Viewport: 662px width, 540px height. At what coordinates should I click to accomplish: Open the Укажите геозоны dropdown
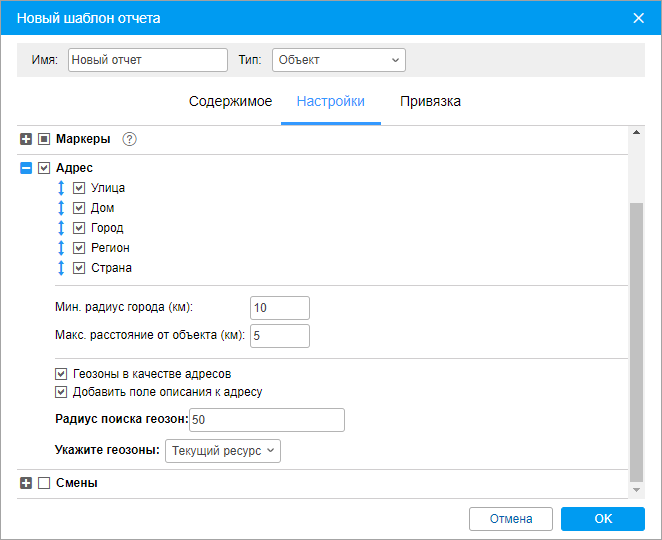[x=223, y=451]
